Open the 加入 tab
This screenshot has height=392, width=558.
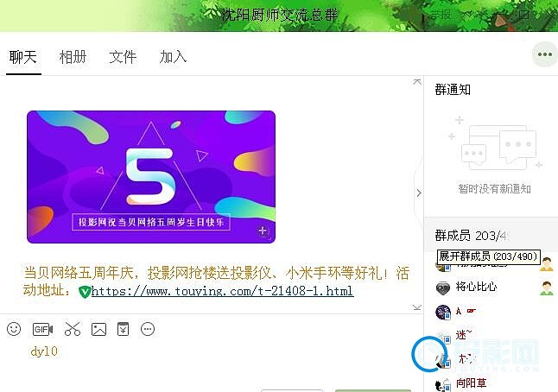173,57
